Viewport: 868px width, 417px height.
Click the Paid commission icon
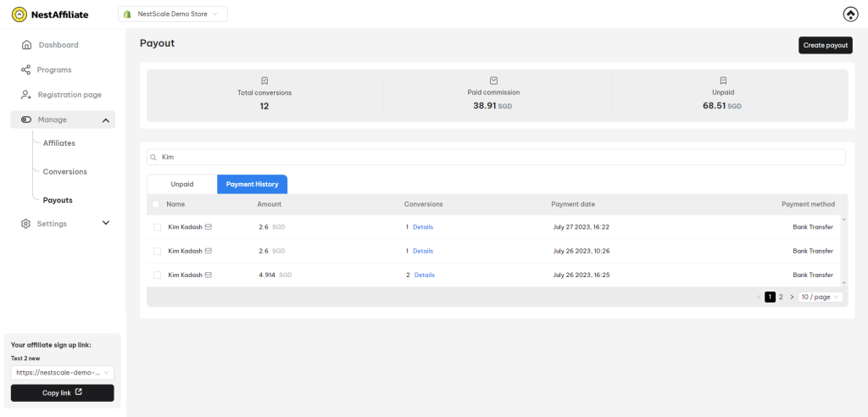(x=494, y=81)
